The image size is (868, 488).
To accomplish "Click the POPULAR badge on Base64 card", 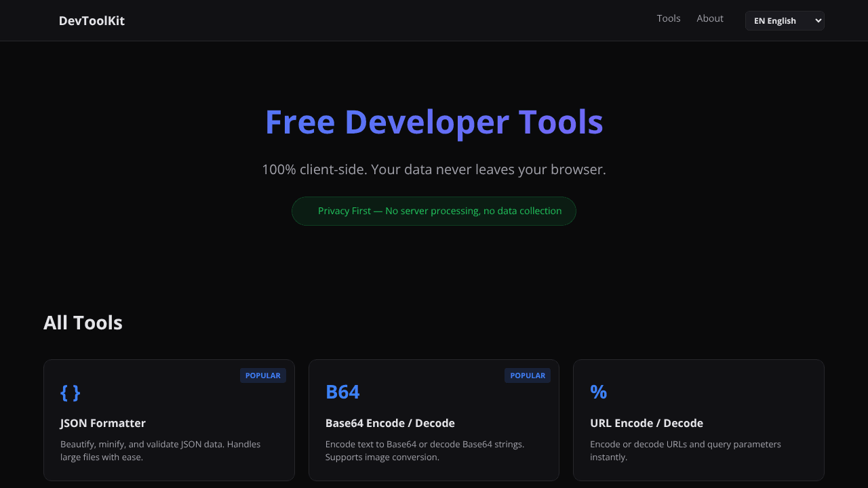I will click(528, 375).
